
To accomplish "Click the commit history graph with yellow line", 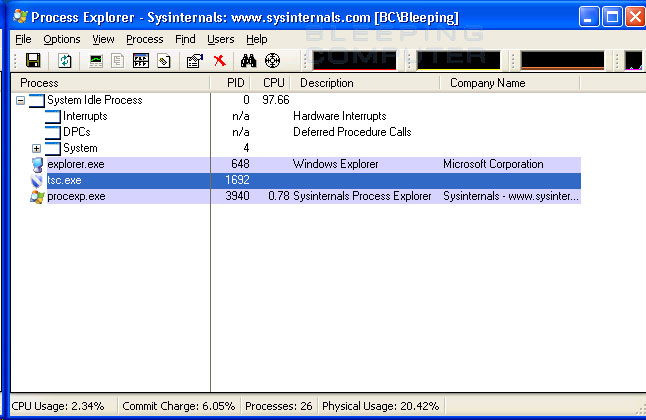I will coord(458,61).
